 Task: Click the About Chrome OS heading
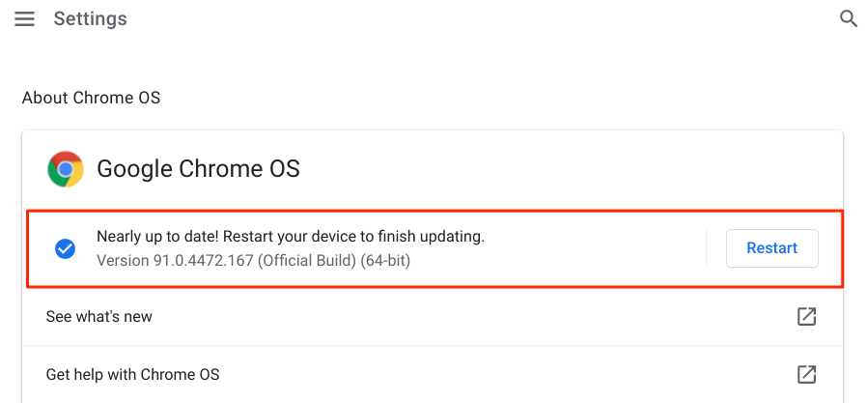pyautogui.click(x=91, y=98)
